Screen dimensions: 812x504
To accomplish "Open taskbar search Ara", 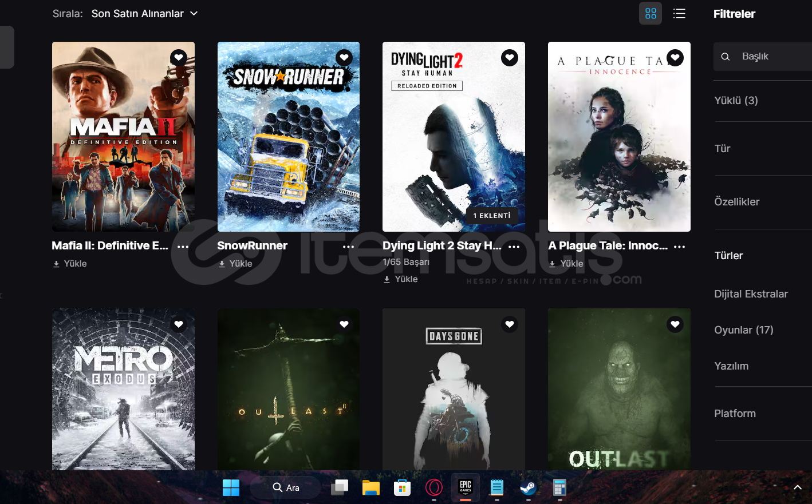I will 286,488.
